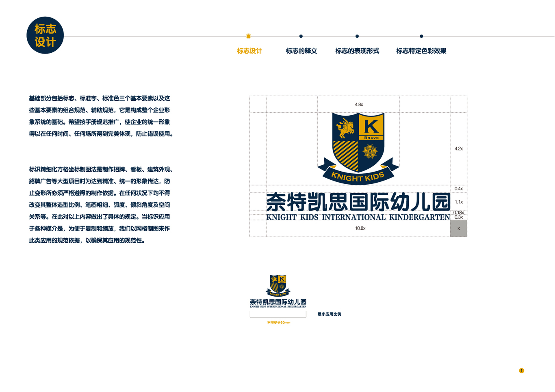Click the small 奈特凯思国际幼儿园 wordmark

(278, 302)
